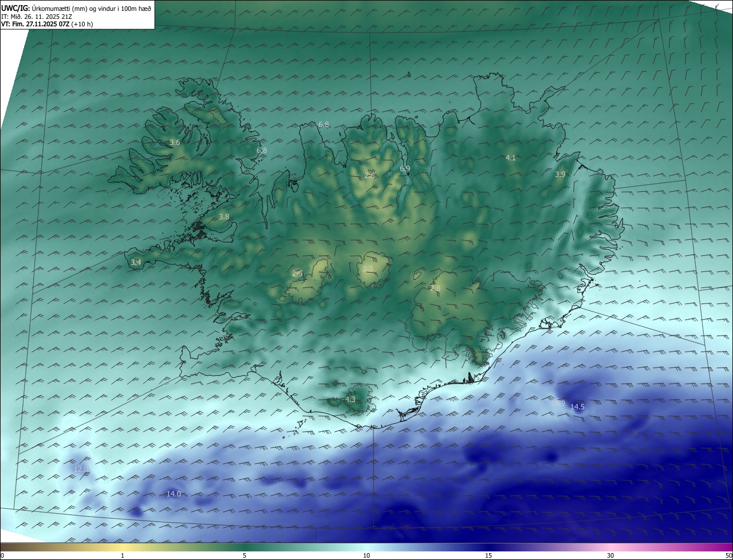Click the color scale tick label 0
733x560 pixels.
2,555
